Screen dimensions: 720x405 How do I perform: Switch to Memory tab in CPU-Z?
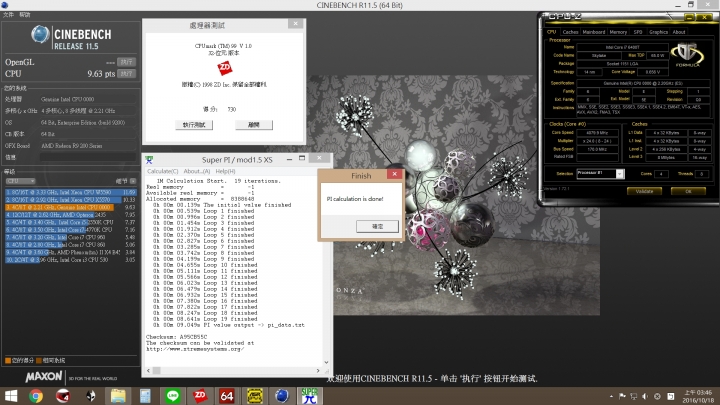pos(618,32)
